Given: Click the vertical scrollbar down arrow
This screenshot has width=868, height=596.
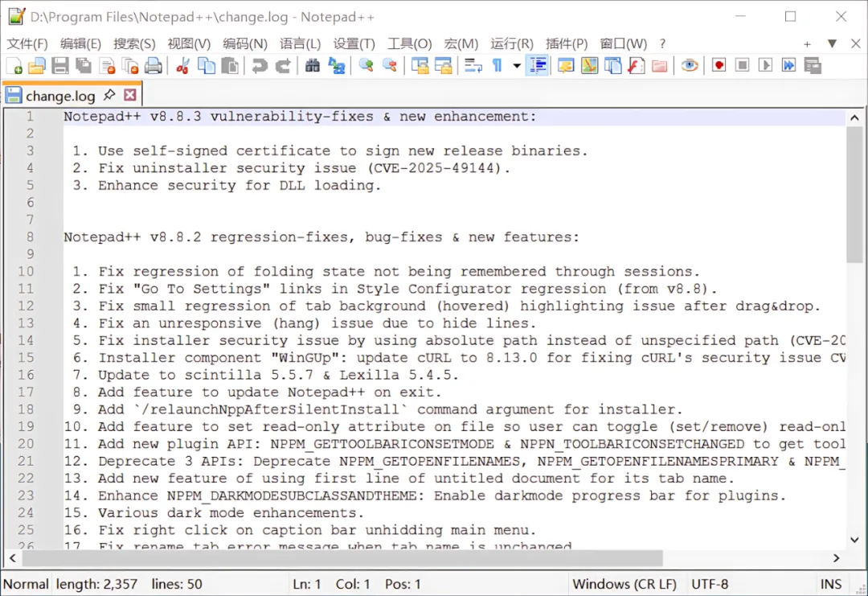Looking at the screenshot, I should [x=854, y=540].
